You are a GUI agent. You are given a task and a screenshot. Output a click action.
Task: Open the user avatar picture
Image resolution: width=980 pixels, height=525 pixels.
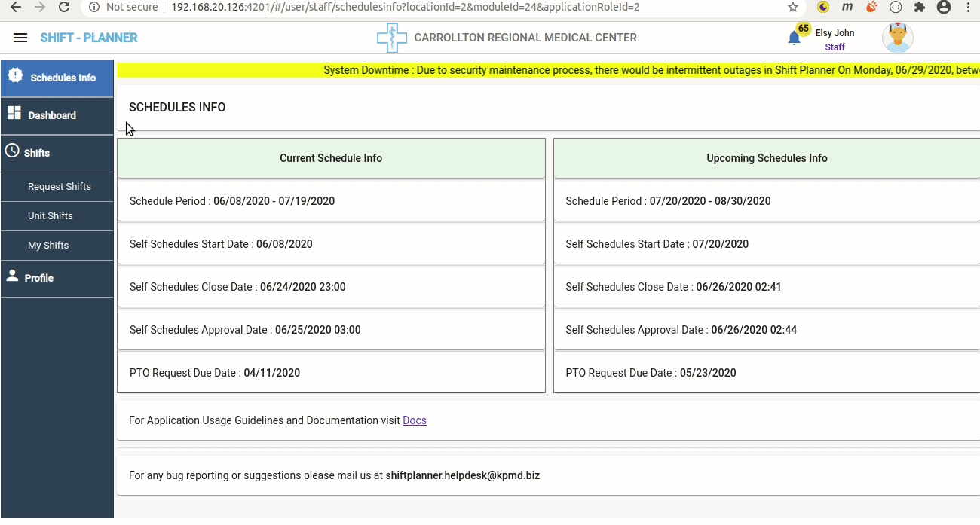pos(897,38)
